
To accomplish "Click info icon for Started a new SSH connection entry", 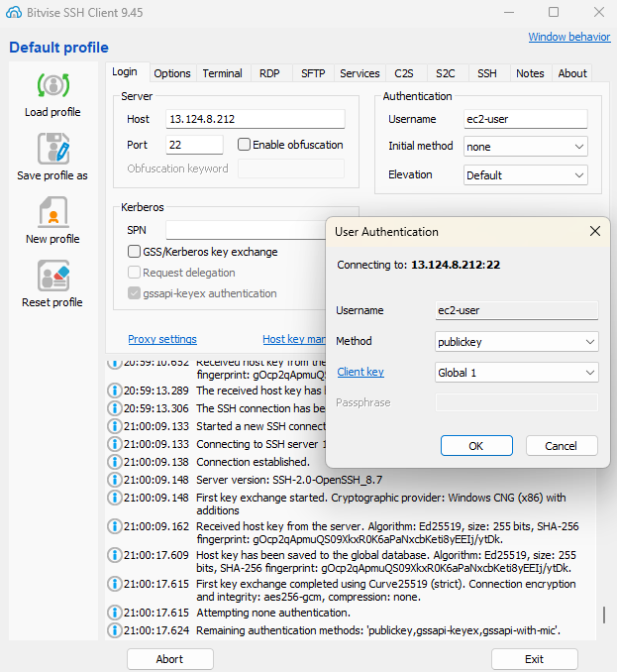I will coord(114,426).
